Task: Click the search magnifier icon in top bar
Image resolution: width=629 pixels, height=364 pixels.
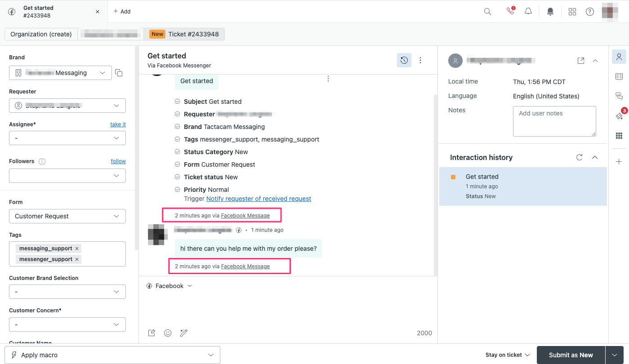Action: coord(487,12)
